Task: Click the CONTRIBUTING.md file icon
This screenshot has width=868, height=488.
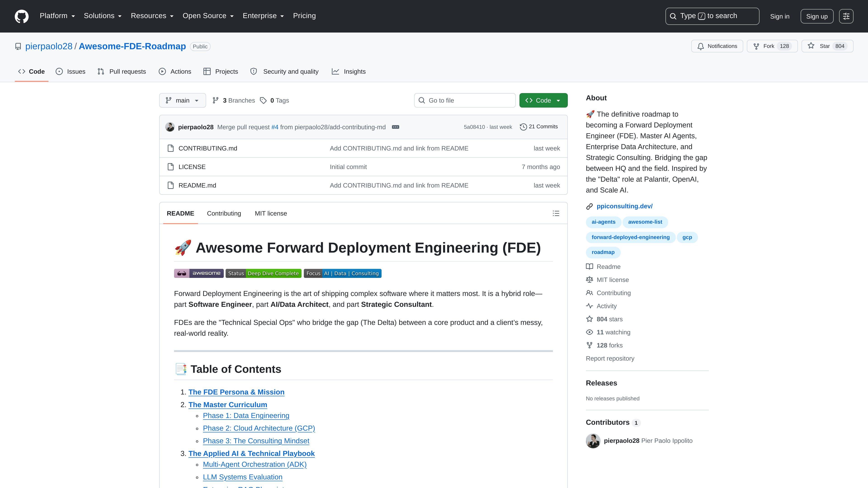Action: tap(170, 148)
